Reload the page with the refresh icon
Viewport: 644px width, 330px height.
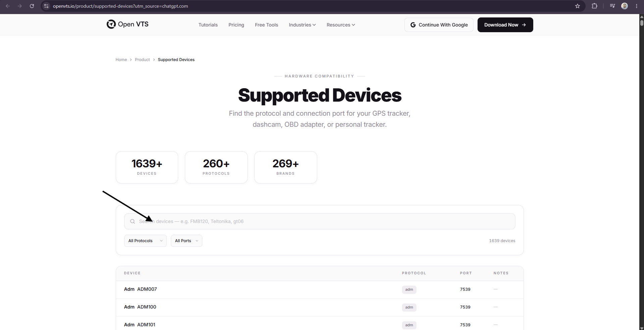pyautogui.click(x=32, y=6)
